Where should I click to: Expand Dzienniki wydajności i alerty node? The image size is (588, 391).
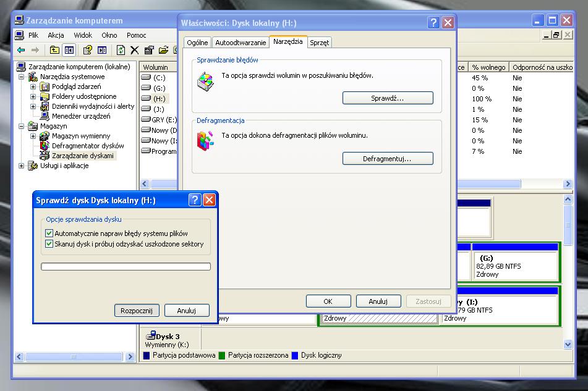click(33, 106)
